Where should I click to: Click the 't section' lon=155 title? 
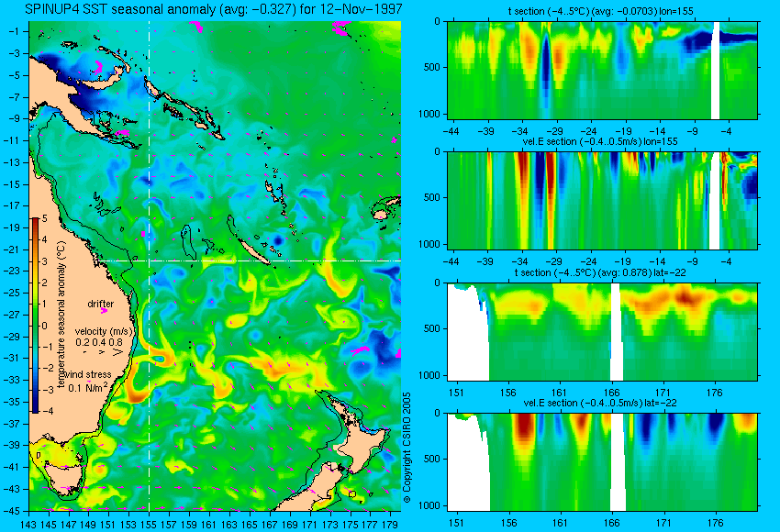(x=600, y=11)
